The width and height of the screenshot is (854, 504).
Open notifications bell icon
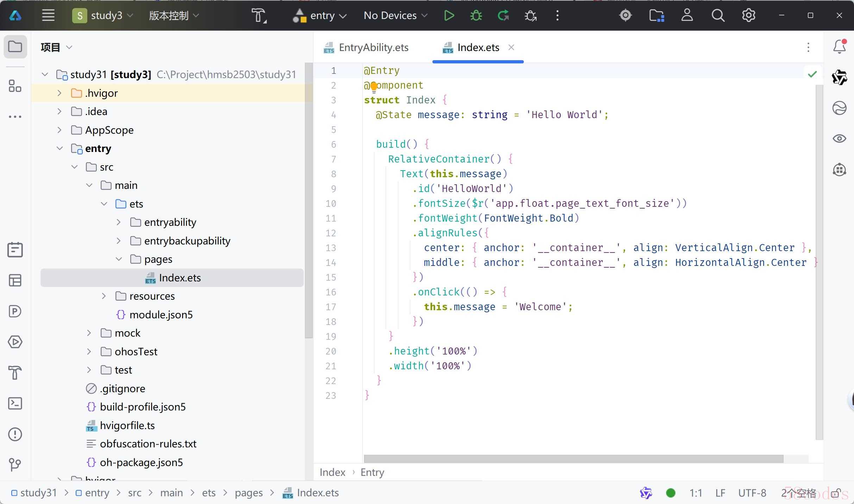[x=839, y=47]
